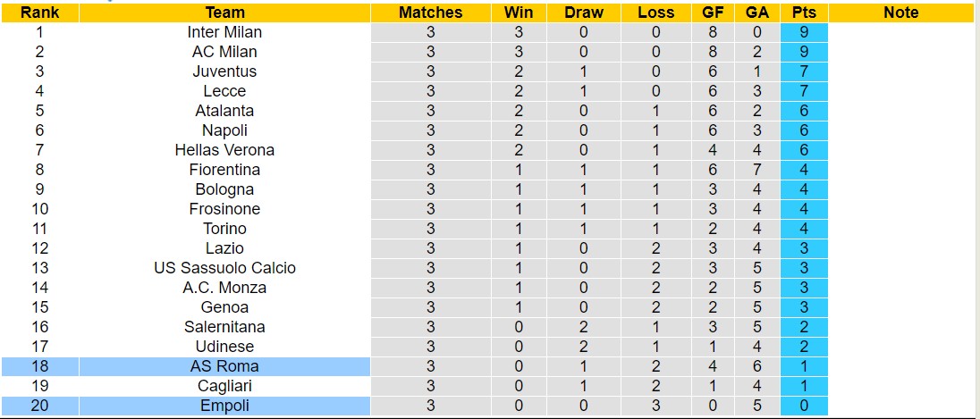Select the AC Milan team name
Screen dimensions: 980x419
pos(224,52)
